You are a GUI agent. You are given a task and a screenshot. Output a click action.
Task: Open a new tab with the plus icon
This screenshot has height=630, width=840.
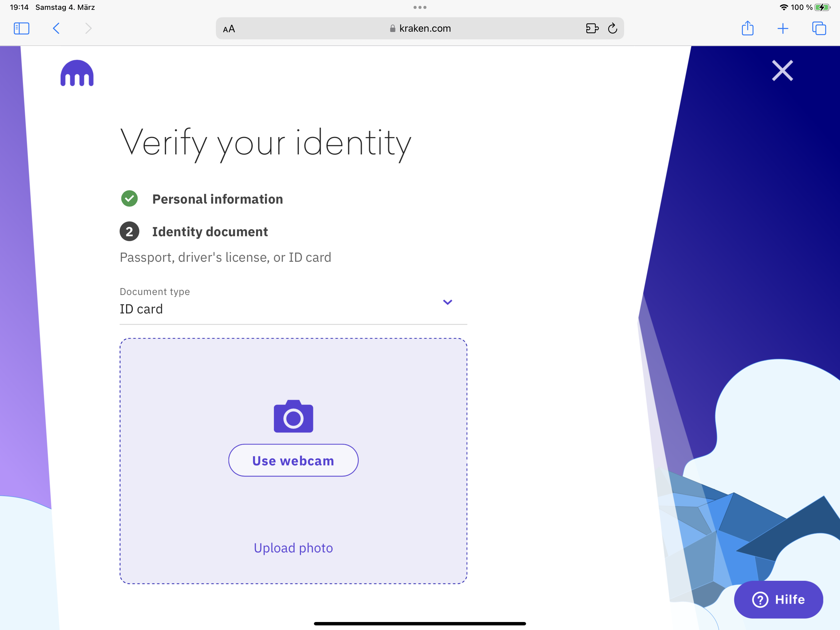click(x=783, y=29)
